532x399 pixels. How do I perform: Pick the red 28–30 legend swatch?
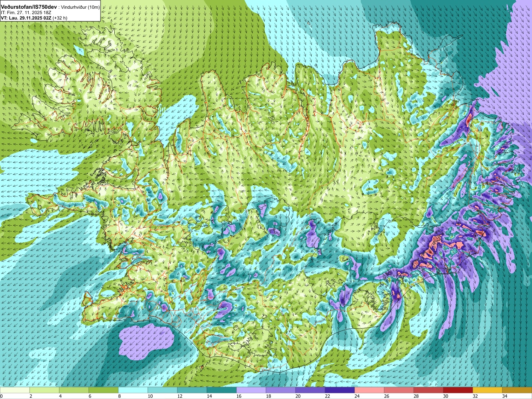(428, 391)
